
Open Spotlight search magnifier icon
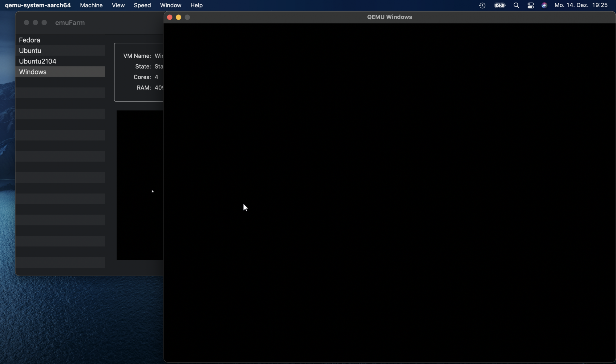516,5
